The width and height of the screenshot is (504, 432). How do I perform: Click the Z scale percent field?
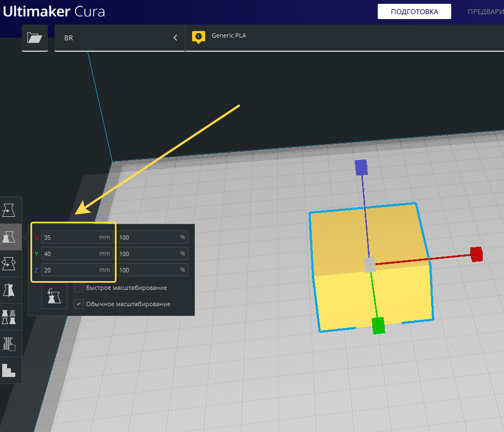point(152,270)
